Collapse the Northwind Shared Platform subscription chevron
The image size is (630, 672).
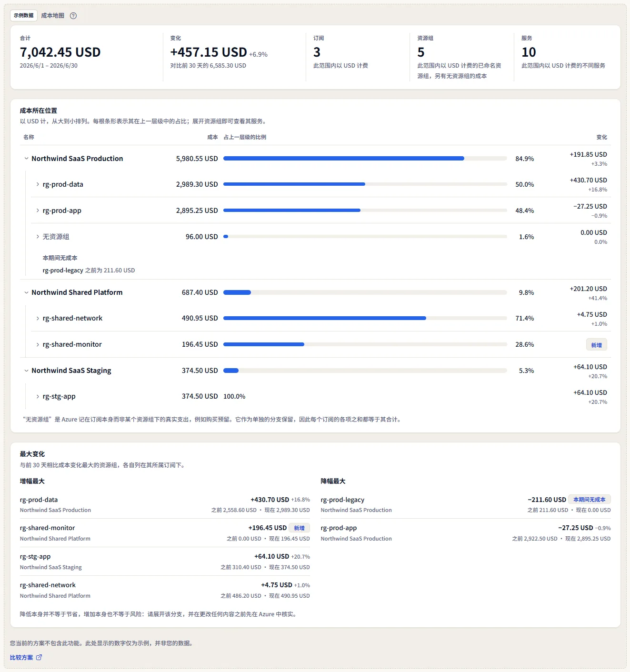tap(26, 292)
